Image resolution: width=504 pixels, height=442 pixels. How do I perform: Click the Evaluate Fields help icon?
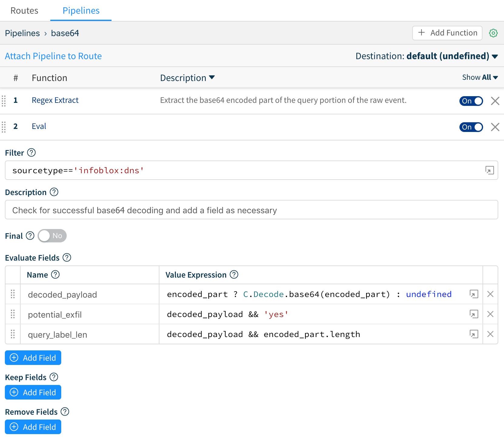[x=67, y=258]
